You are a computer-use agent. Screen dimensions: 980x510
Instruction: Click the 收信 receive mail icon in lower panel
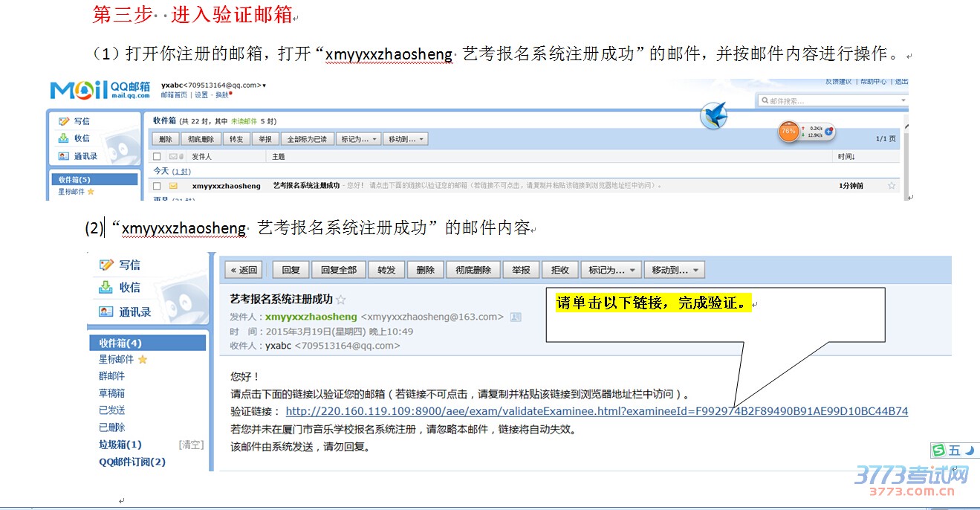pos(106,288)
